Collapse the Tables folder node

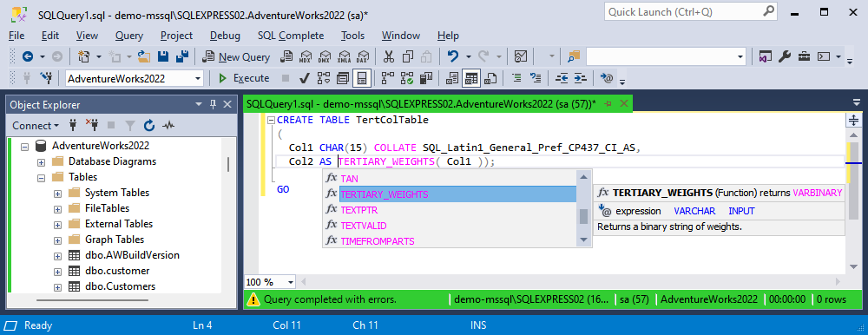click(41, 178)
